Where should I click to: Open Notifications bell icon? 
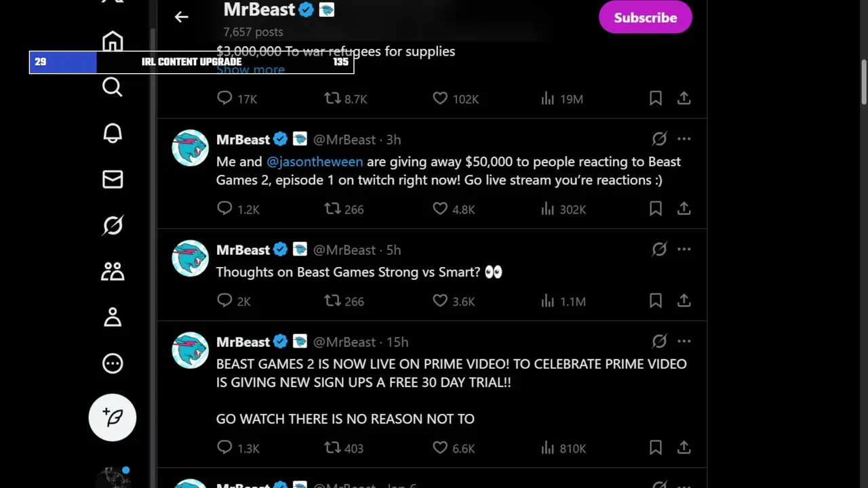click(113, 134)
